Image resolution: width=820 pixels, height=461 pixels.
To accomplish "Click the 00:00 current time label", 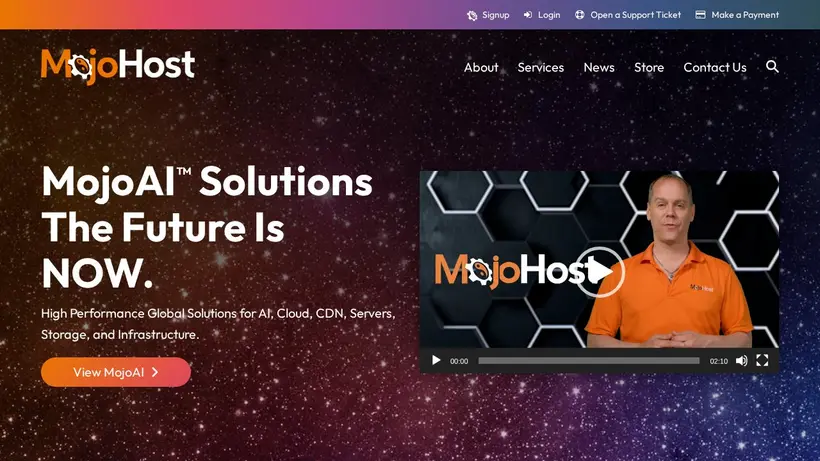I will coord(459,361).
